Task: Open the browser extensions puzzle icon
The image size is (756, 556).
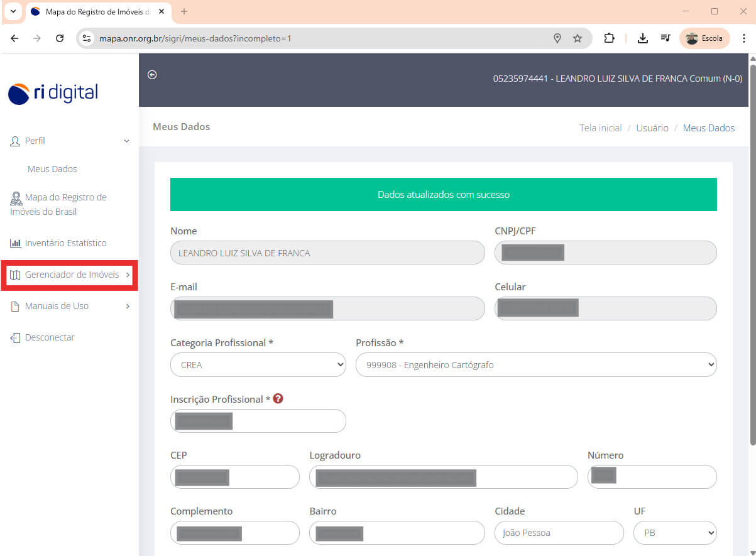Action: pyautogui.click(x=608, y=38)
